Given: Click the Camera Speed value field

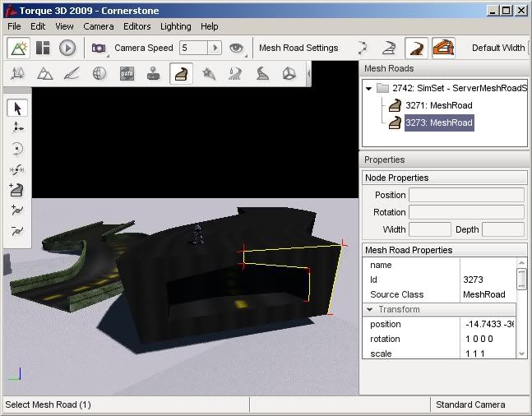Looking at the screenshot, I should 193,48.
